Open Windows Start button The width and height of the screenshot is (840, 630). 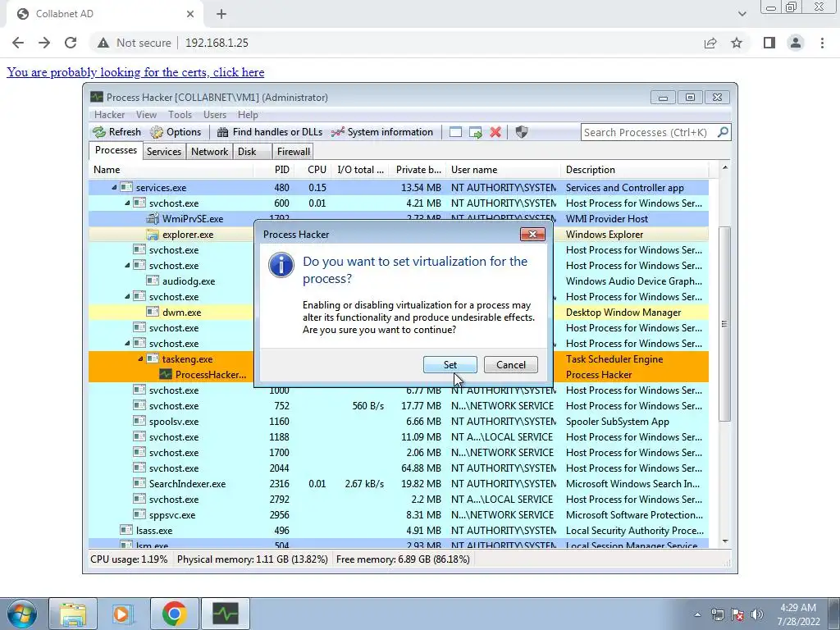[21, 614]
